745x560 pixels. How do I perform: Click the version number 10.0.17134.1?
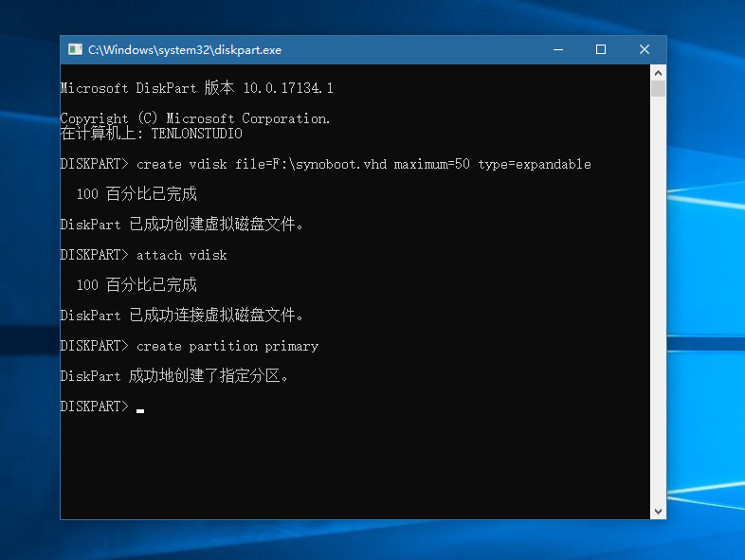coord(287,88)
